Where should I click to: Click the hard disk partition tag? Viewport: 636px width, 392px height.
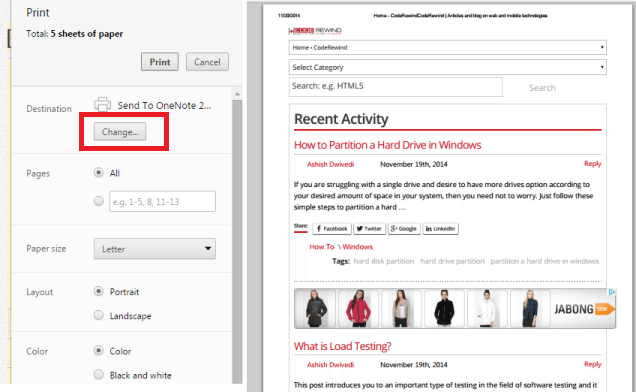[384, 261]
